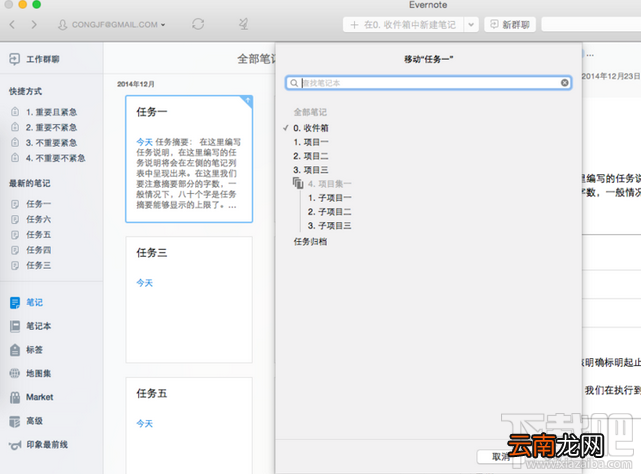Click the sync icon in toolbar
This screenshot has height=474, width=641.
pyautogui.click(x=198, y=24)
